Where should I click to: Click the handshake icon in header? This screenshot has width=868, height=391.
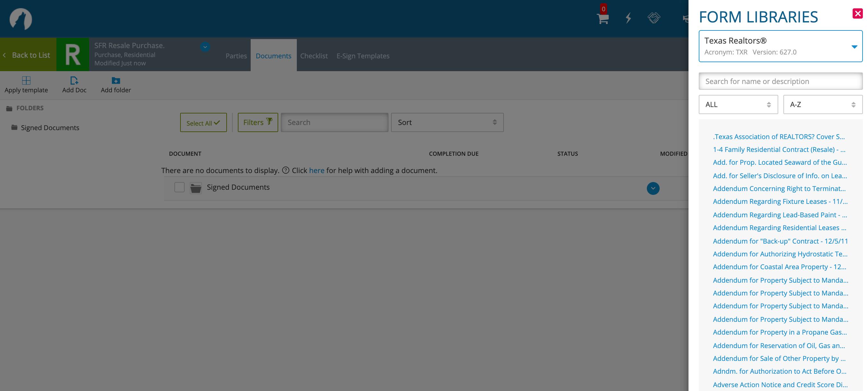[x=654, y=18]
